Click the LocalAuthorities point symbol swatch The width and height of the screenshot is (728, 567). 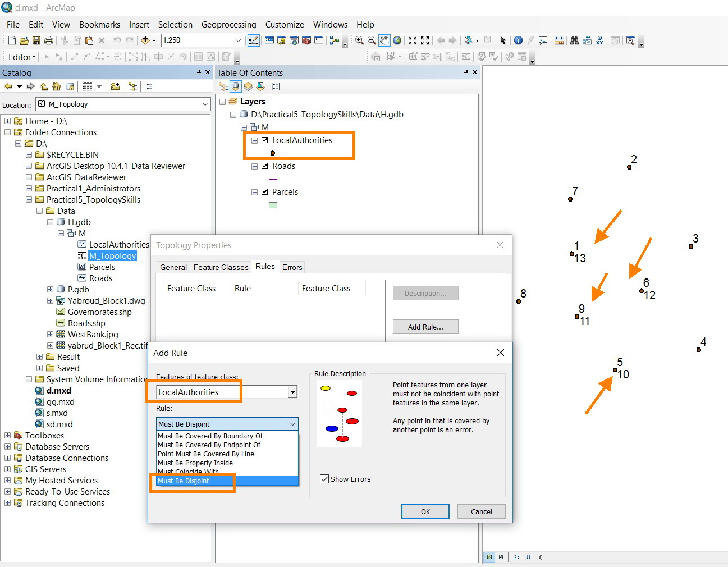tap(273, 153)
